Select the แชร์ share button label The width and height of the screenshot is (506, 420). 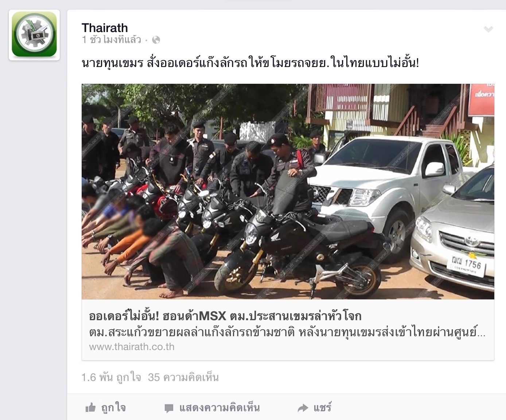[x=322, y=408]
